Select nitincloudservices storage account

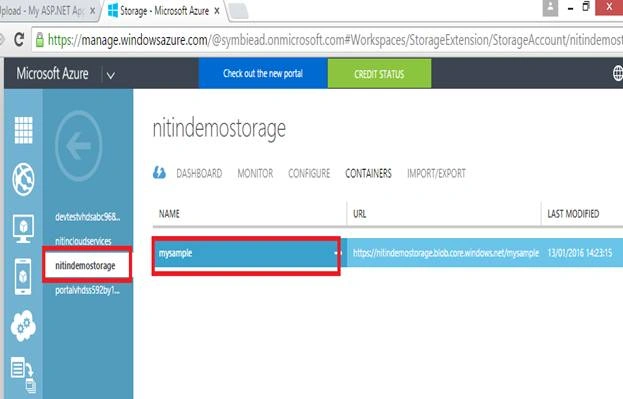(83, 241)
